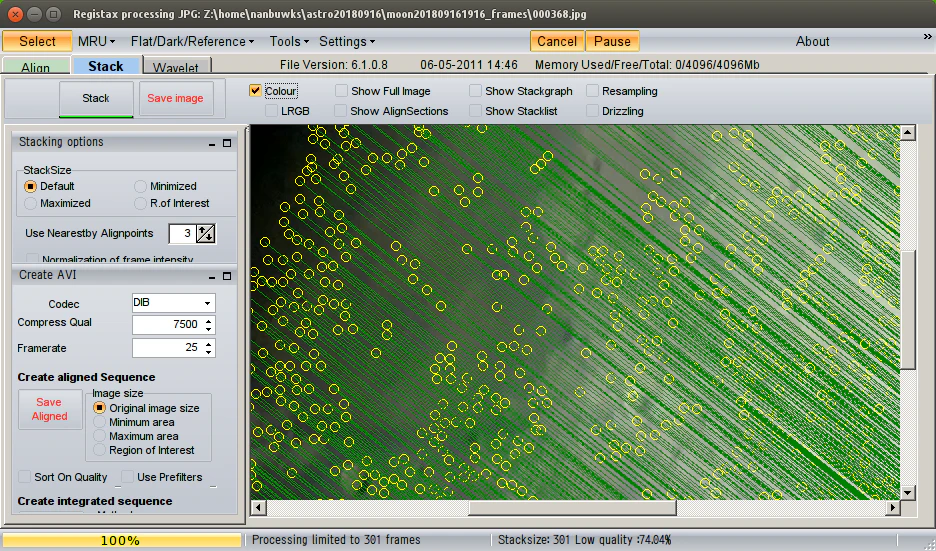
Task: Turn on Drizzling
Action: [592, 111]
